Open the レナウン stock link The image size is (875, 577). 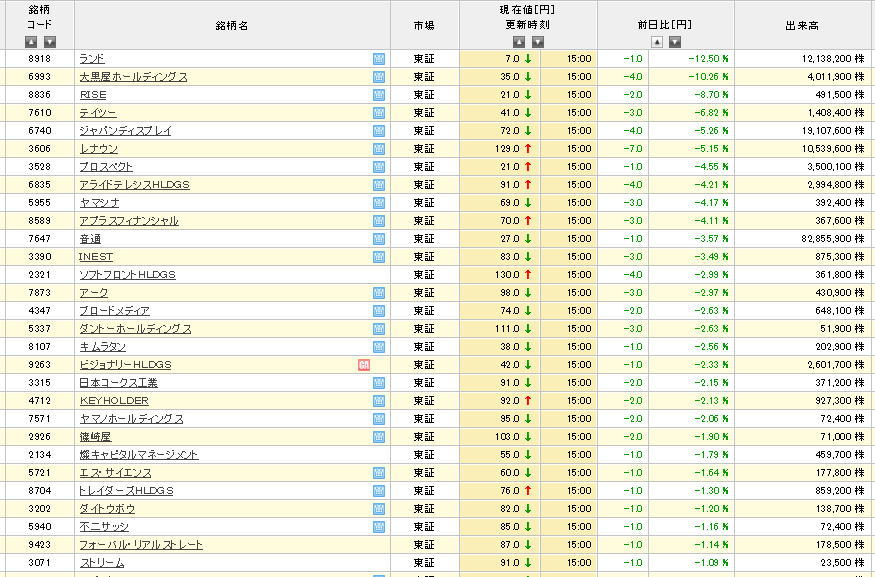(99, 149)
